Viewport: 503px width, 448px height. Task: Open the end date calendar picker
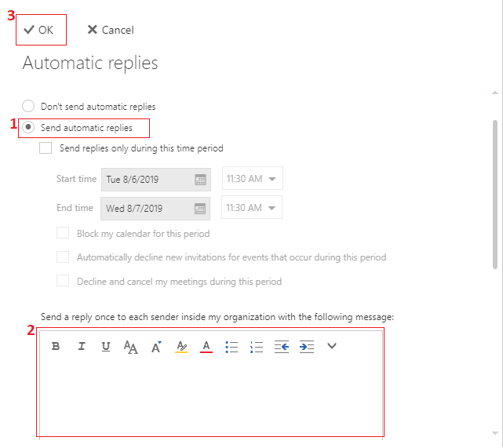coord(200,209)
